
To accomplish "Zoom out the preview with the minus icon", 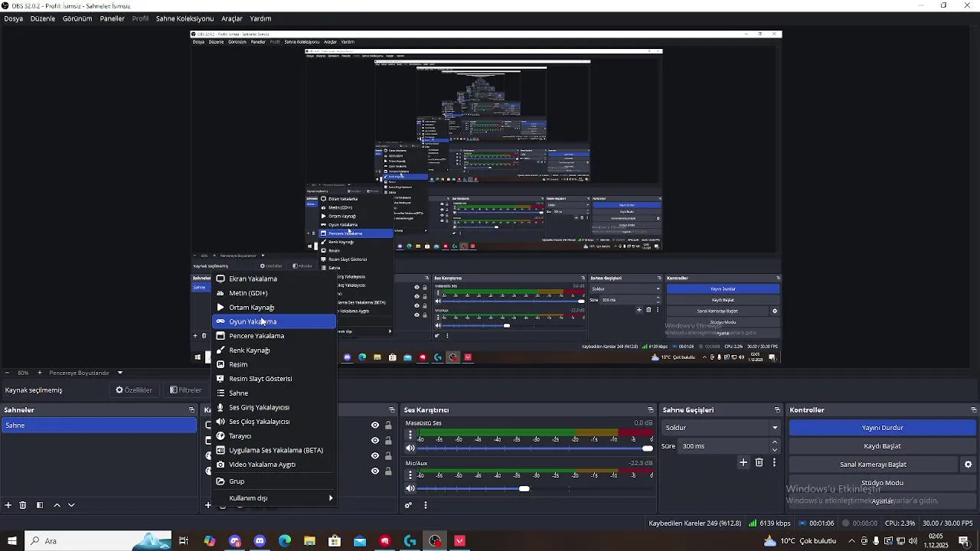I will [x=7, y=373].
